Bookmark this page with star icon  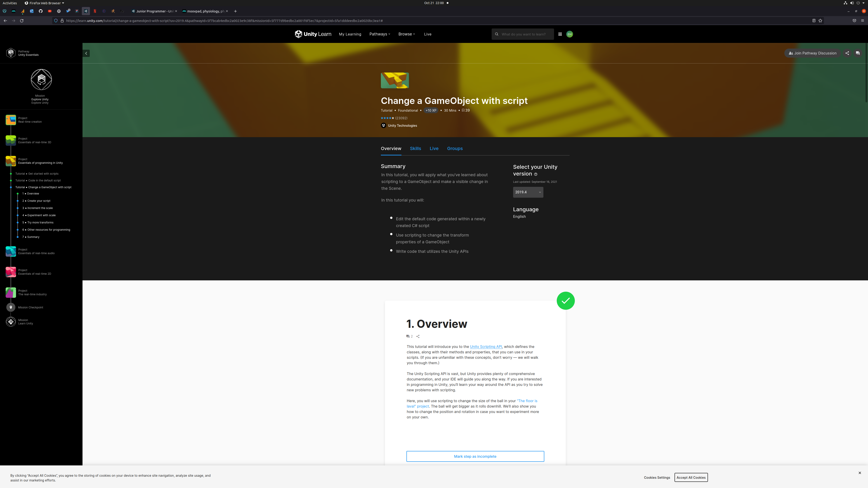(x=820, y=21)
